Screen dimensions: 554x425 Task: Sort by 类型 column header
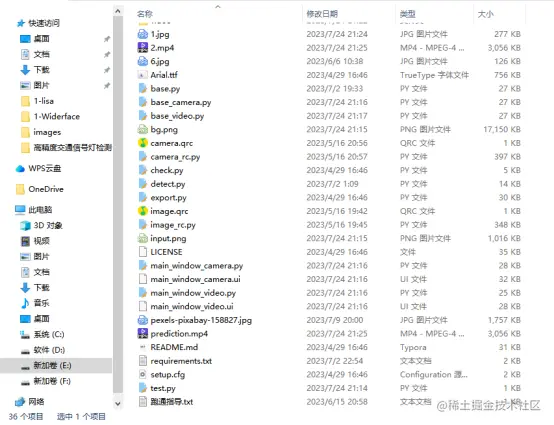coord(407,14)
